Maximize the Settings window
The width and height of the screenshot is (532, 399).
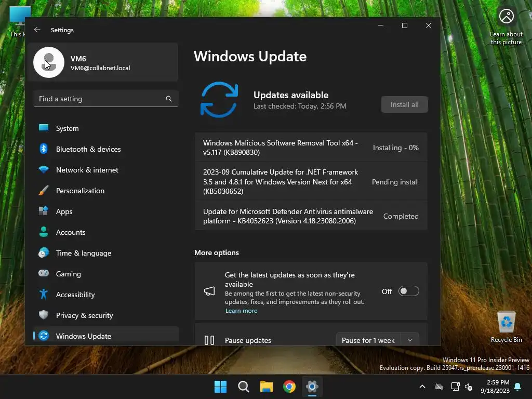(x=404, y=25)
